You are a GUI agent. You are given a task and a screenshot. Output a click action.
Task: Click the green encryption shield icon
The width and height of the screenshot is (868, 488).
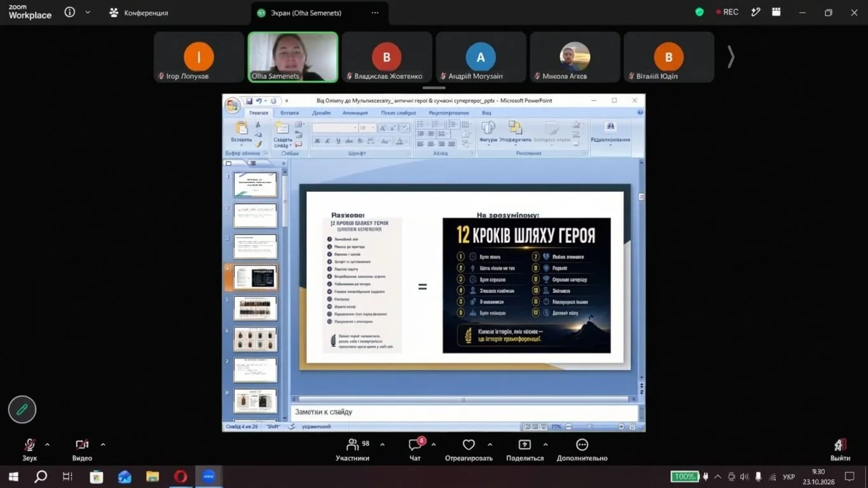click(x=699, y=12)
